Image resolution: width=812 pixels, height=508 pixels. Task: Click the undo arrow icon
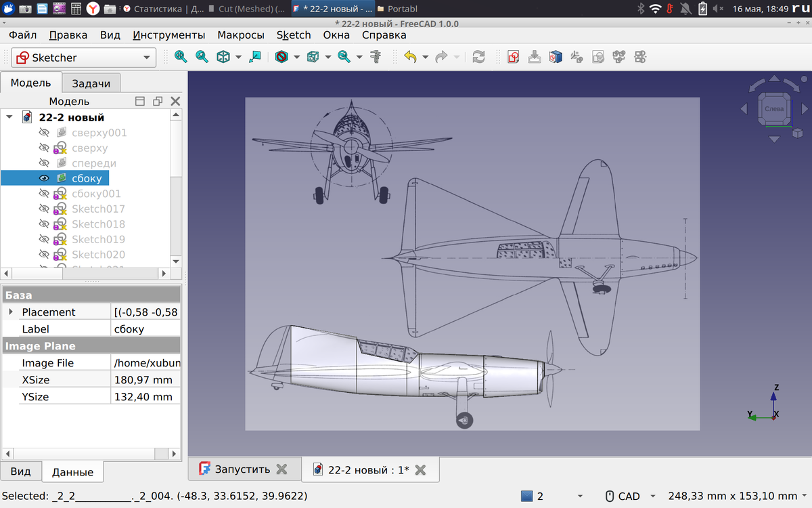[x=410, y=58]
